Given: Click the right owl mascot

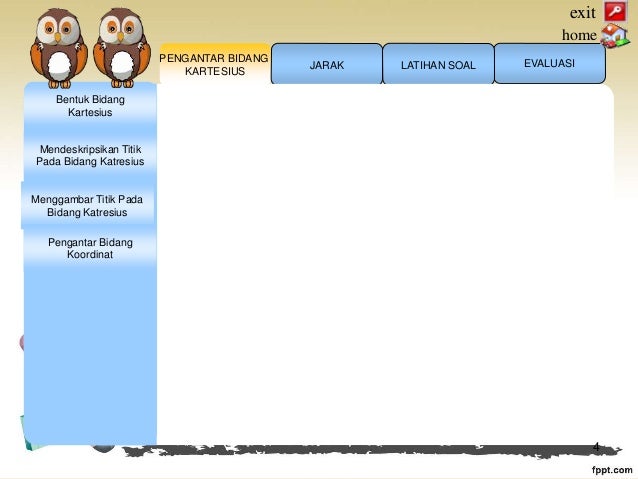Looking at the screenshot, I should coord(122,48).
